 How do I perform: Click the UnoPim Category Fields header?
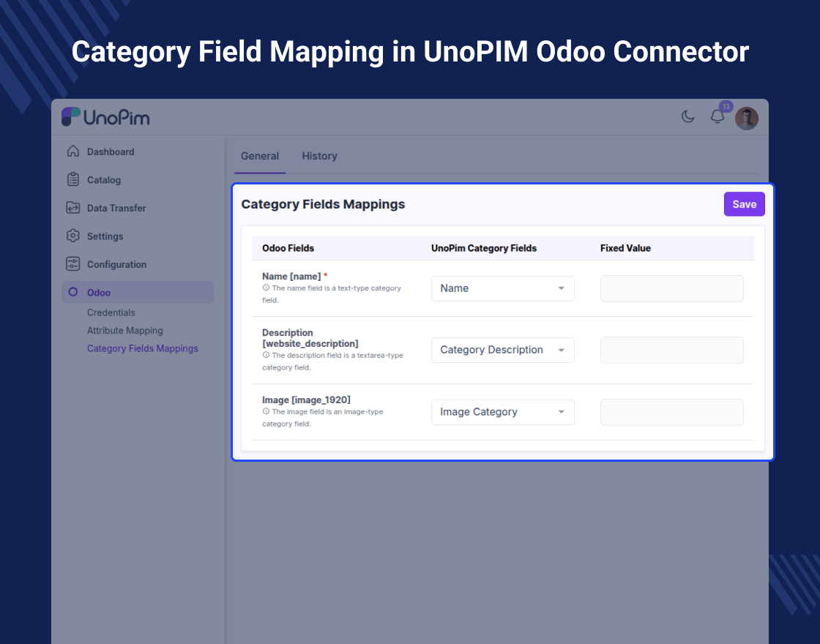(x=484, y=248)
